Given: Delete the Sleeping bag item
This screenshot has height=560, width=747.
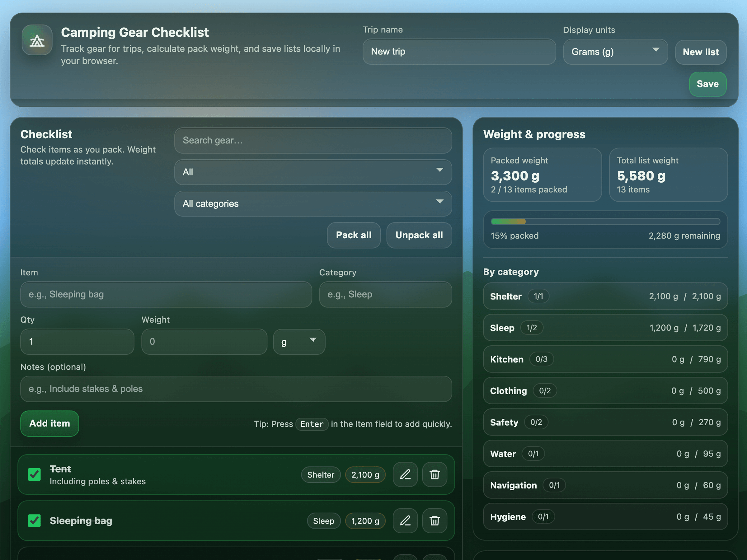Looking at the screenshot, I should click(435, 521).
